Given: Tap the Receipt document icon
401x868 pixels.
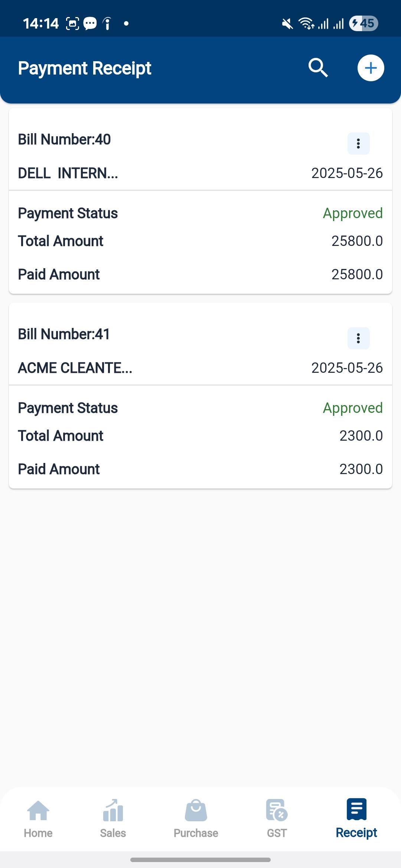Looking at the screenshot, I should point(356,809).
